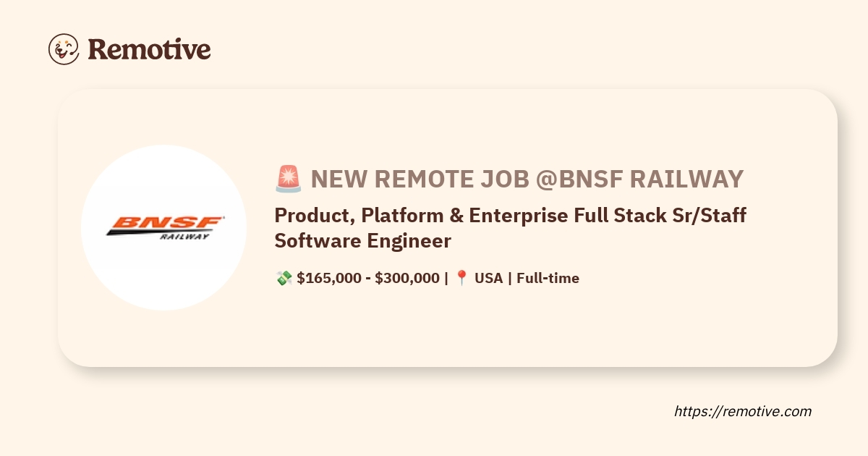Click the $300,000 maximum salary figure
The width and height of the screenshot is (868, 456).
407,278
